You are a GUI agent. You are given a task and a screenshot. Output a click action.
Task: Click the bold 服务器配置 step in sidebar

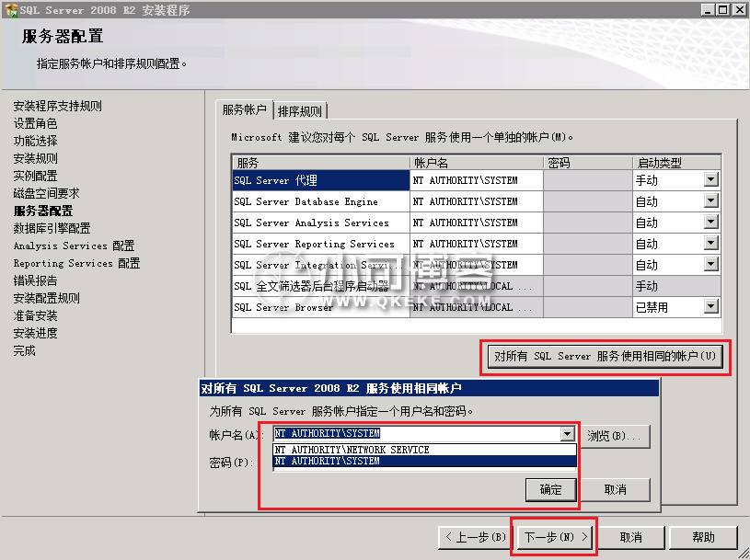pos(43,211)
